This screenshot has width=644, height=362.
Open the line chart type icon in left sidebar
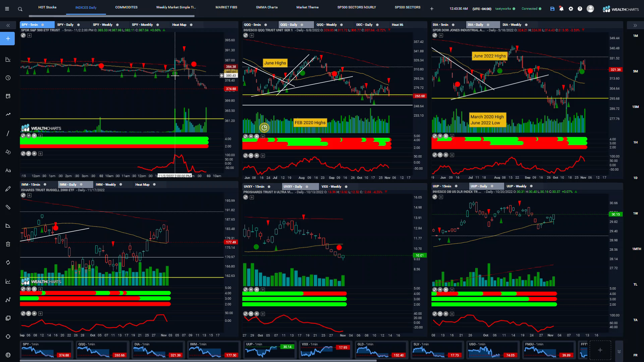click(8, 281)
